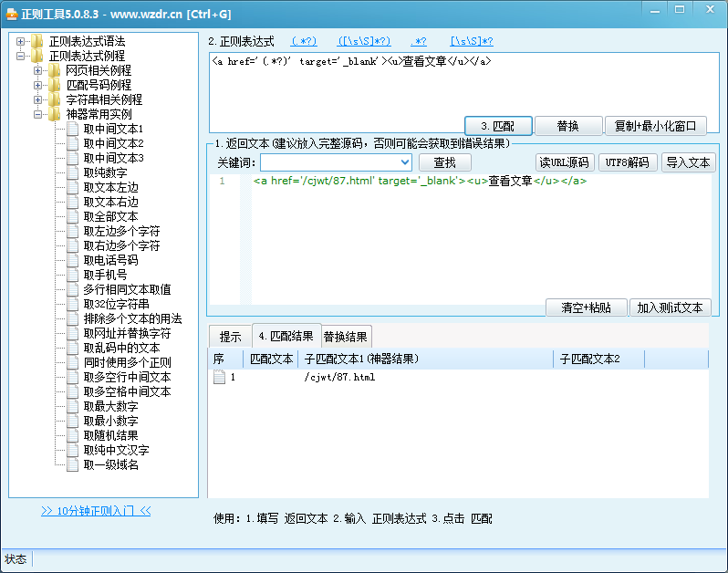Expand the 字符串相关例程 tree node
Screen dimensions: 728x573
click(38, 99)
